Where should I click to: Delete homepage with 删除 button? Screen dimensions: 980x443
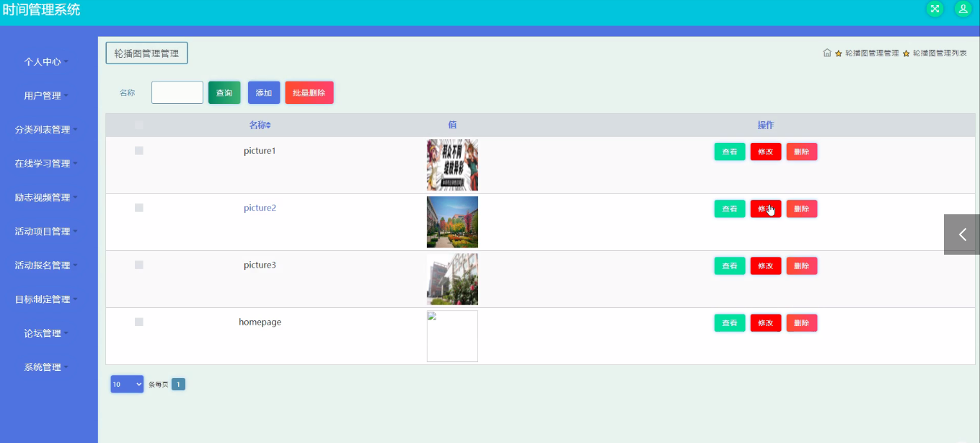[x=802, y=323]
